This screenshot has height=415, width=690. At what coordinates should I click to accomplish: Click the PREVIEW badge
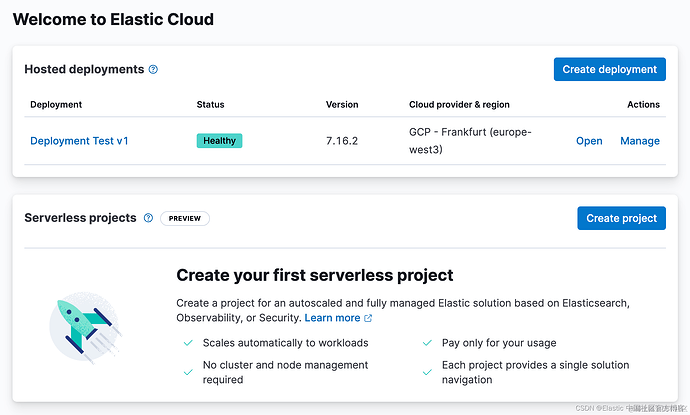pos(185,218)
